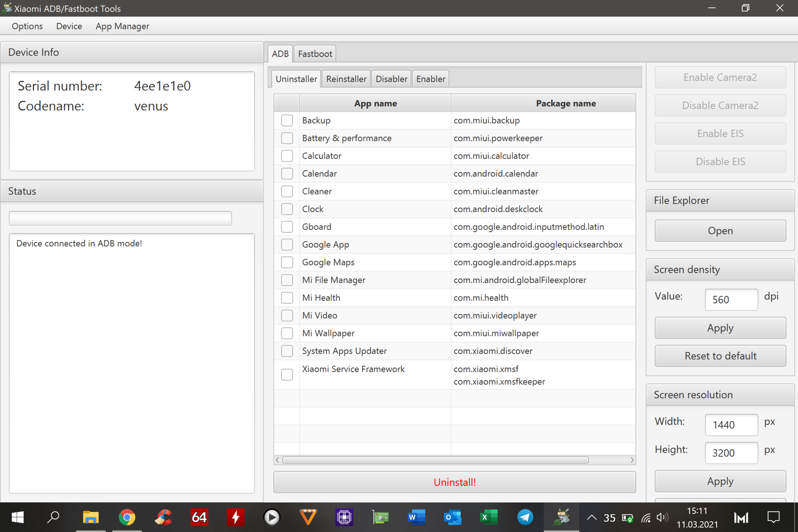Open the File Explorer button
The height and width of the screenshot is (532, 798).
(720, 231)
